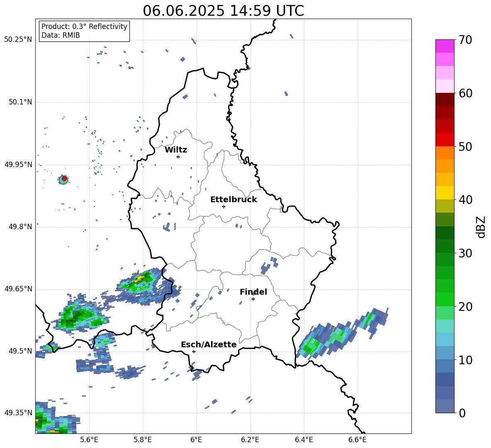Click the 49.8°N latitude label

(x=20, y=227)
